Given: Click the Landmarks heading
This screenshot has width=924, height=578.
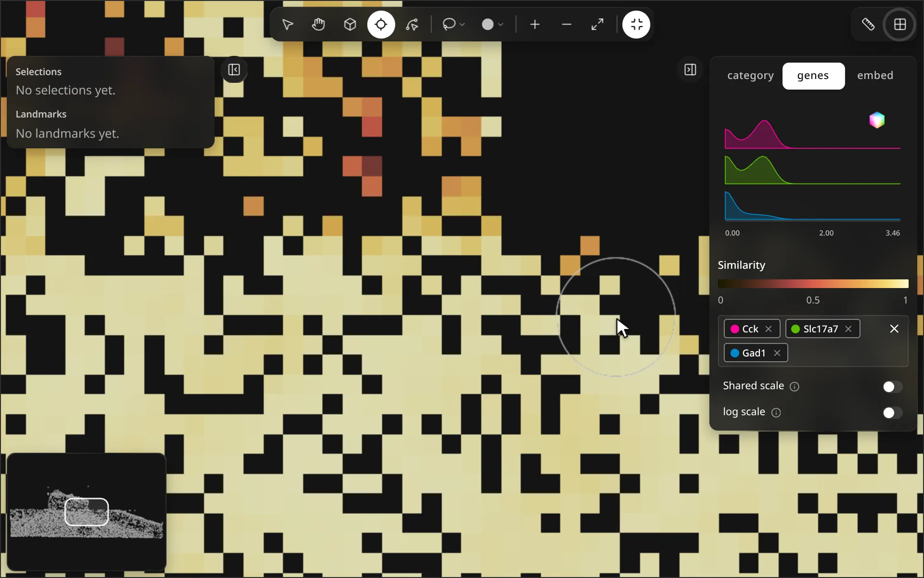Looking at the screenshot, I should pyautogui.click(x=41, y=114).
